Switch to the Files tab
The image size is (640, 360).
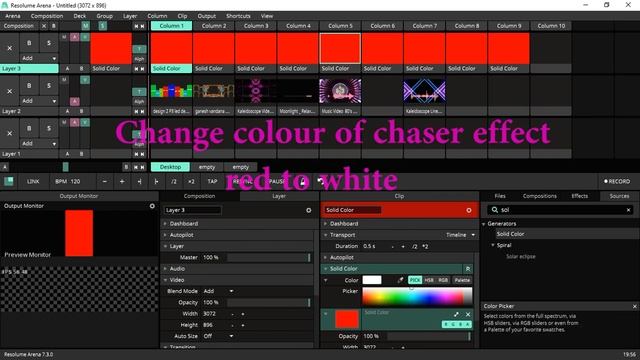click(x=500, y=196)
